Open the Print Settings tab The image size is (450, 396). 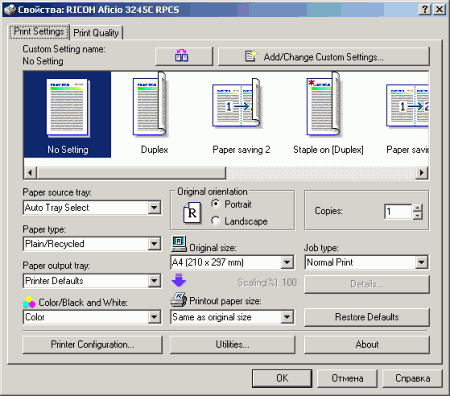39,31
